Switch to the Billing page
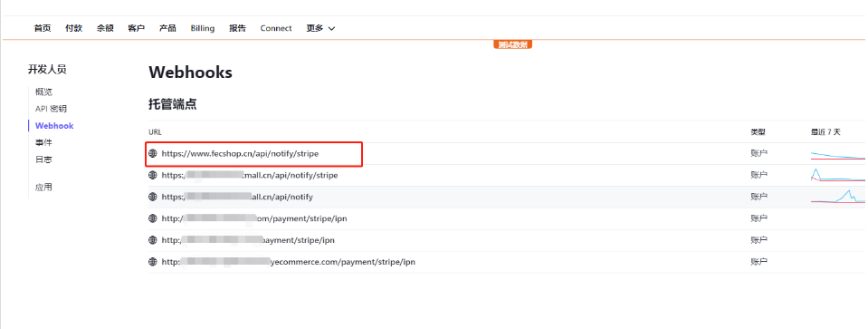Viewport: 868px width, 329px height. [203, 28]
